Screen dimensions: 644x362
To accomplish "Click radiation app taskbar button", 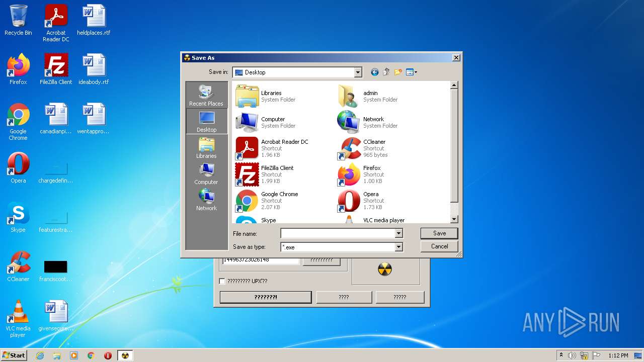I will coord(125,355).
